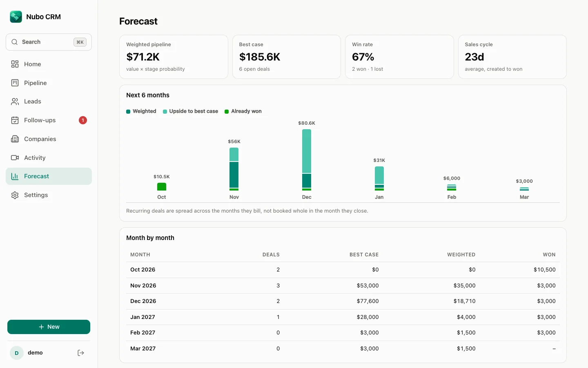Click the WON column header
Viewport: 588px width, 368px height.
549,255
